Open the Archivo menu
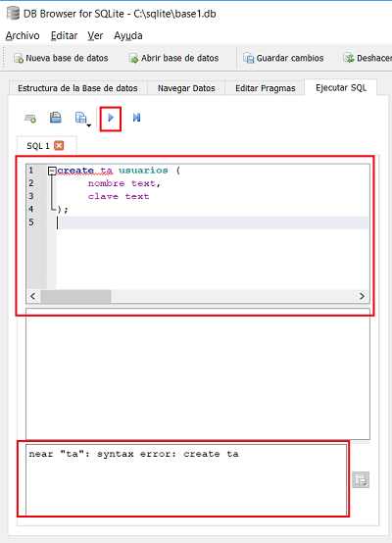 [23, 35]
